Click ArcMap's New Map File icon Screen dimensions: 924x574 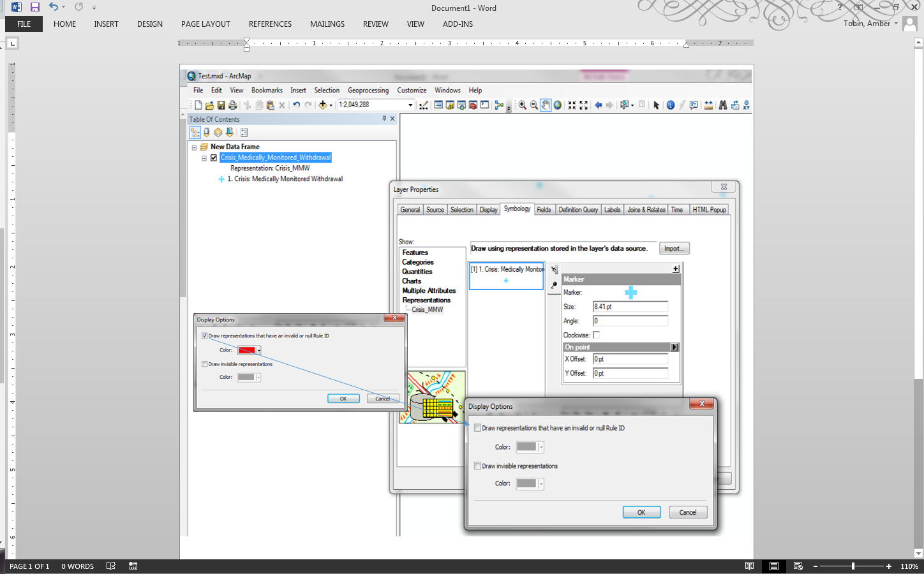(198, 105)
